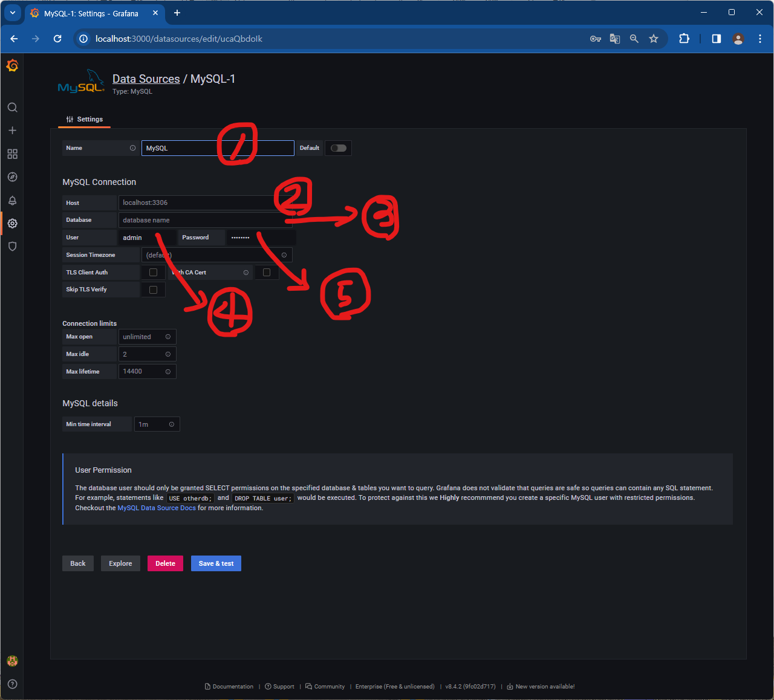774x700 pixels.
Task: Click the v8.4.2 version text in footer
Action: [470, 687]
